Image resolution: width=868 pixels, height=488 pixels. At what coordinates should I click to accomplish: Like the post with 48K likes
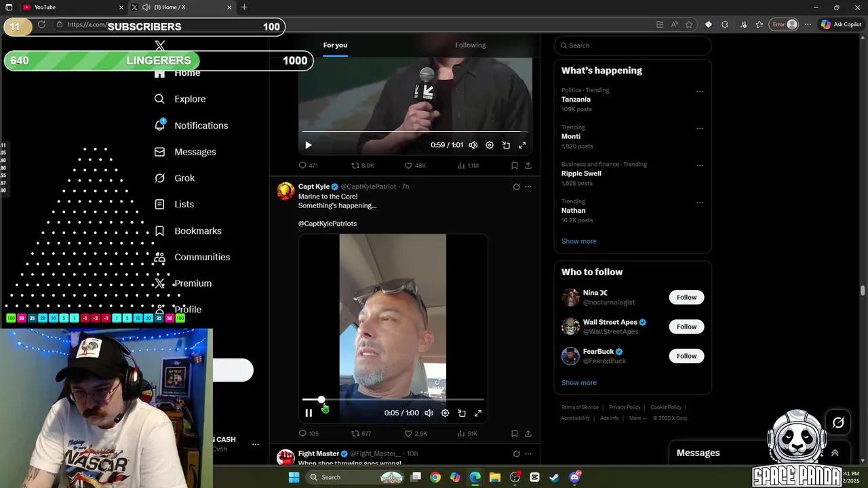tap(415, 165)
